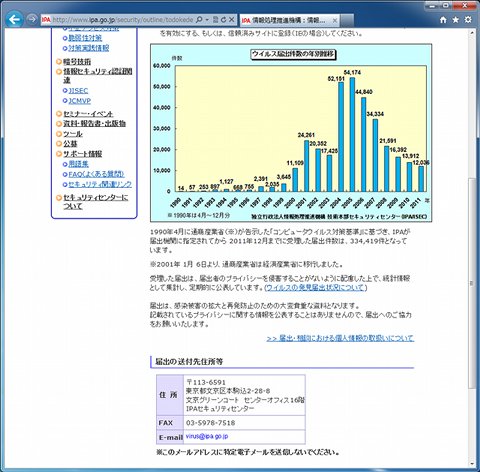The image size is (480, 472).
Task: Click the FAQ link in sidebar
Action: (96, 174)
